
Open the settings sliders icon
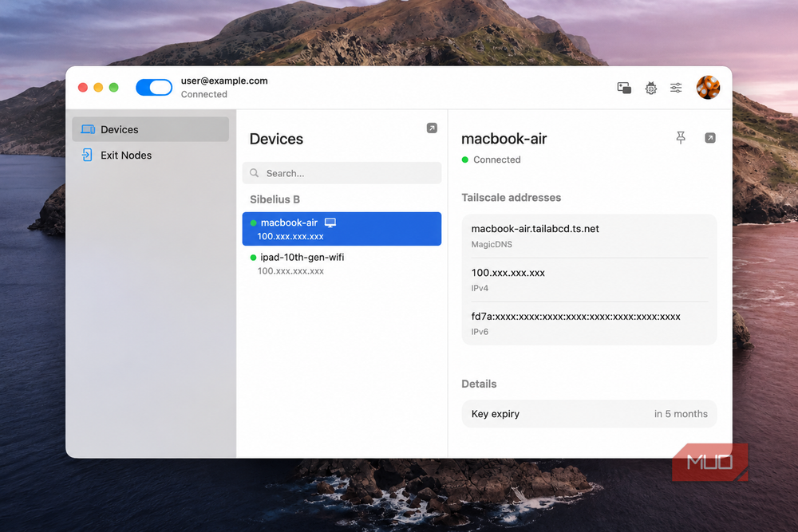point(676,88)
